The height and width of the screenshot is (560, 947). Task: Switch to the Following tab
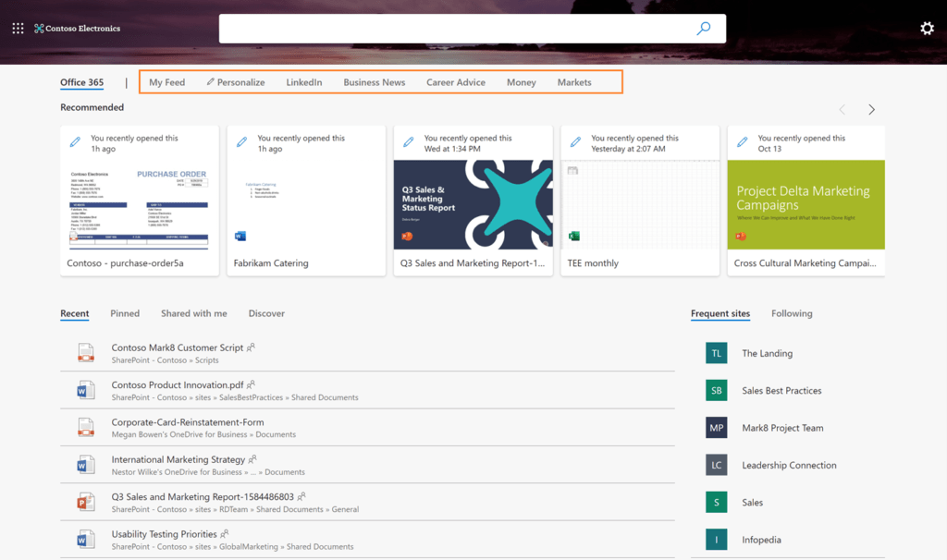[x=792, y=313]
